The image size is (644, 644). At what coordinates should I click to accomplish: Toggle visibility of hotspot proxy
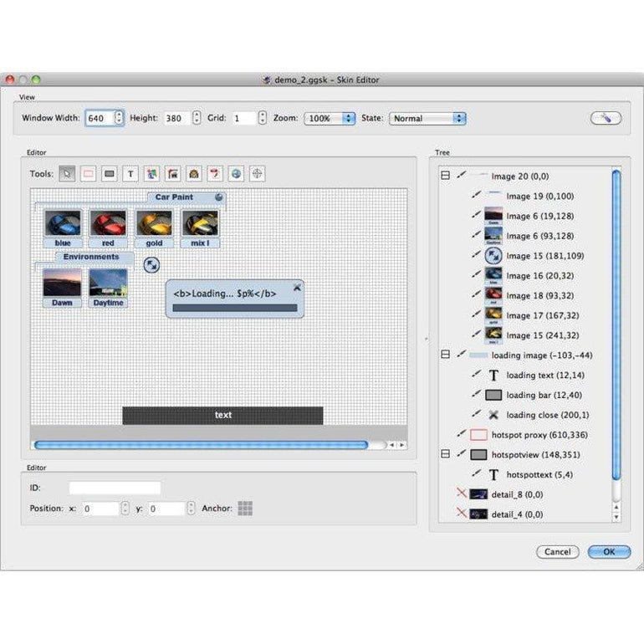click(x=461, y=433)
